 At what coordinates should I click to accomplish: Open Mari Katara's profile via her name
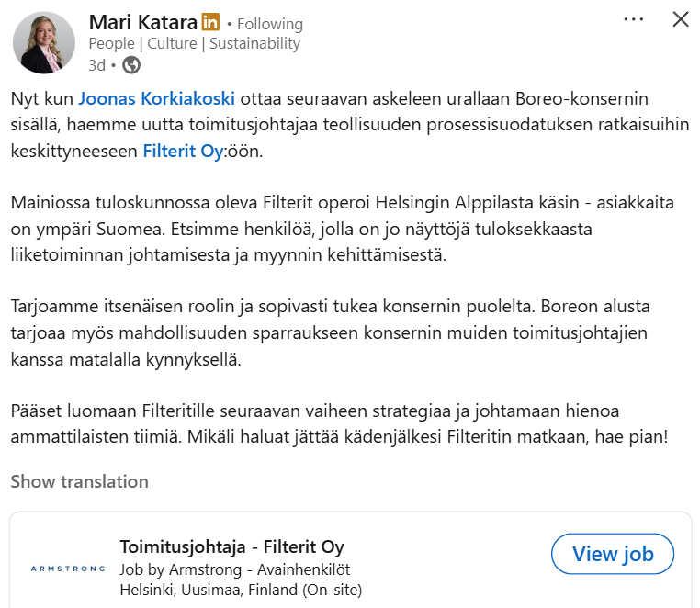[x=142, y=23]
